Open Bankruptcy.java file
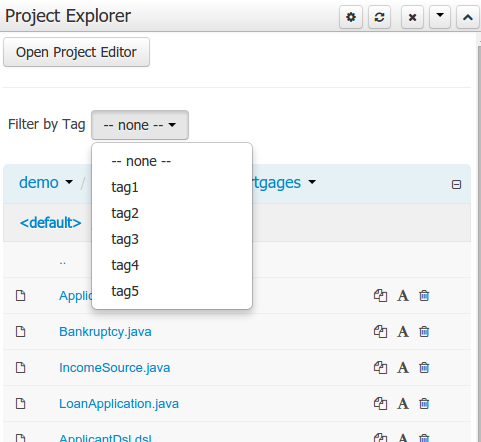481x442 pixels. [x=105, y=332]
